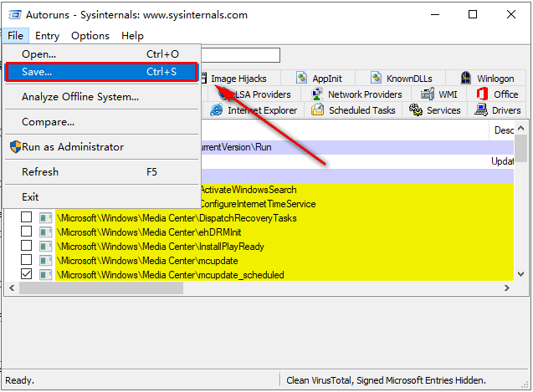The image size is (533, 392).
Task: Enable the ehDRMInit entry checkbox
Action: [26, 232]
